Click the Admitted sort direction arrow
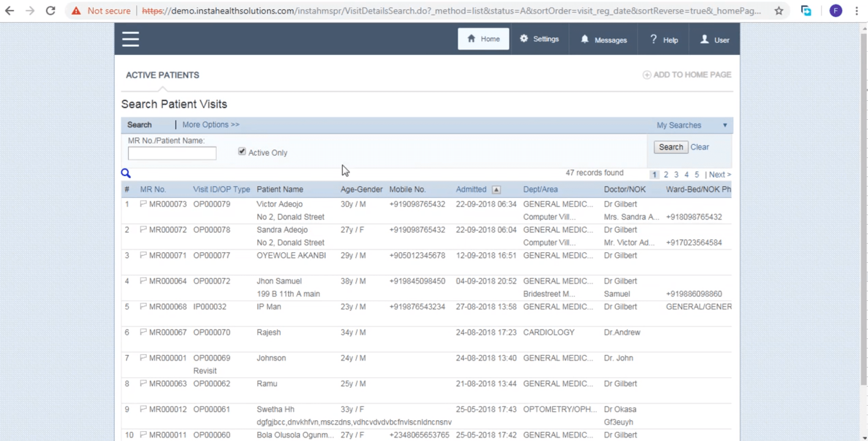Image resolution: width=868 pixels, height=441 pixels. [496, 190]
